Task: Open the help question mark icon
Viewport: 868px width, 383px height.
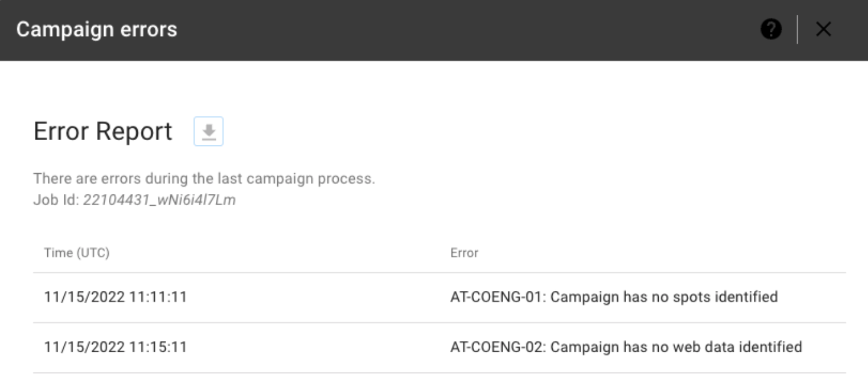Action: (x=772, y=30)
